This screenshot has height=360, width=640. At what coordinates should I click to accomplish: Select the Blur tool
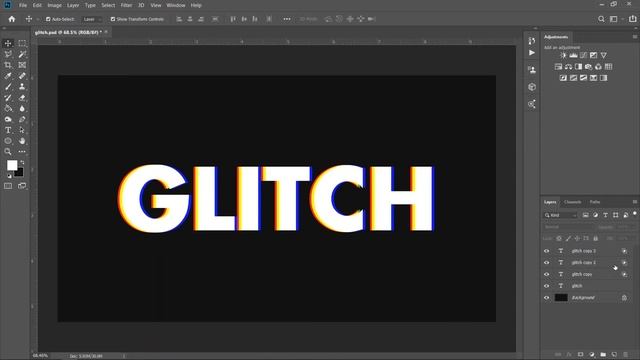(x=22, y=109)
